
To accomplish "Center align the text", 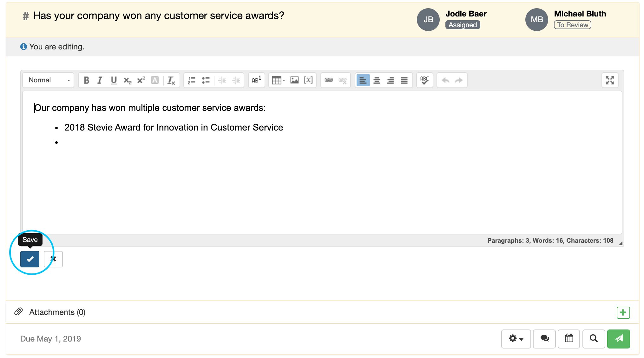I will pyautogui.click(x=377, y=80).
